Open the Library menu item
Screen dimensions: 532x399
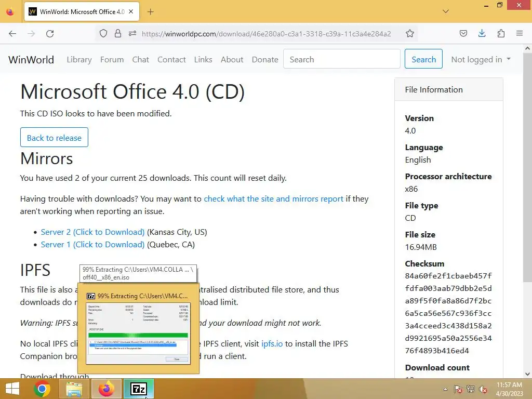[79, 60]
